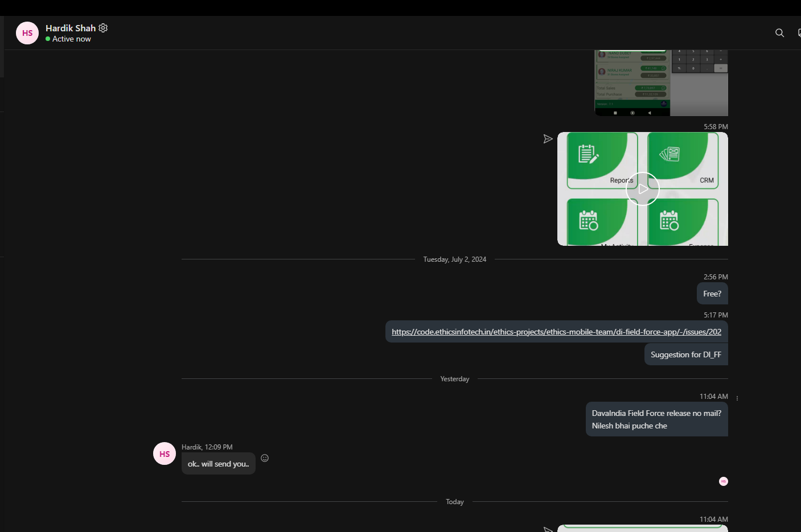The height and width of the screenshot is (532, 801).
Task: Click the 'DavaIndia Field Force release' message
Action: (656, 419)
